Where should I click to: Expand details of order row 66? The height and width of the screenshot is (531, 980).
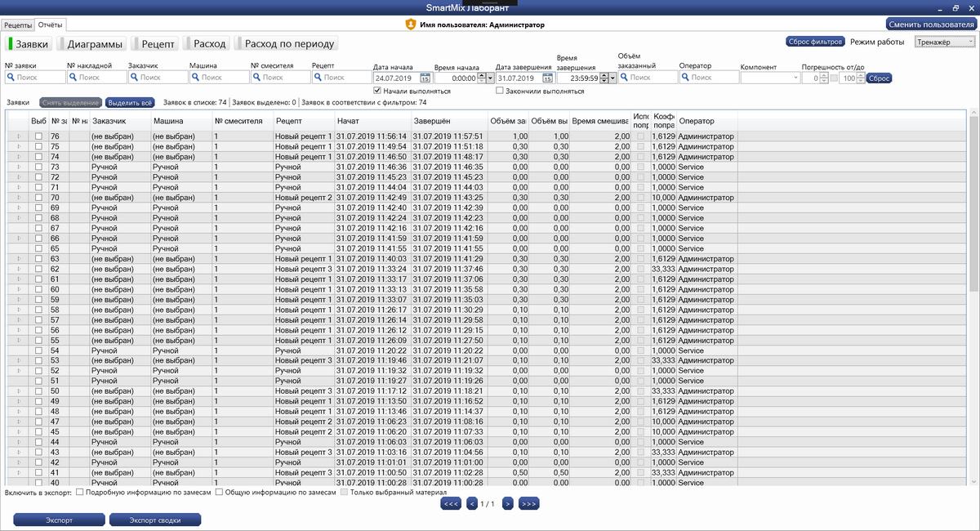click(x=19, y=239)
